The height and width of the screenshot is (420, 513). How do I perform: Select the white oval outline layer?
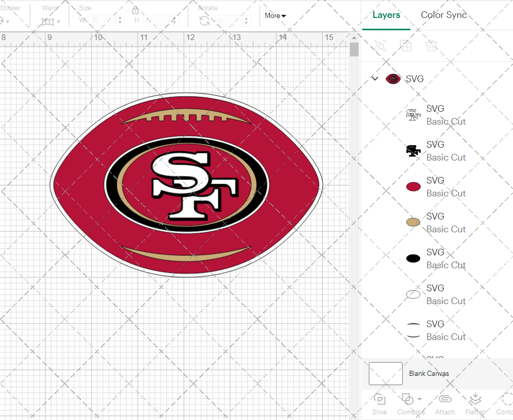pos(413,294)
